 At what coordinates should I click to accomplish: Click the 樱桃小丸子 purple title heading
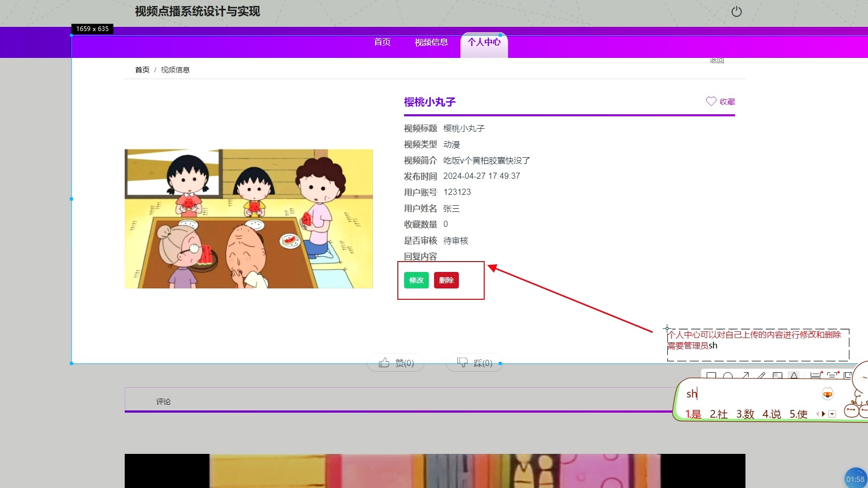(430, 102)
